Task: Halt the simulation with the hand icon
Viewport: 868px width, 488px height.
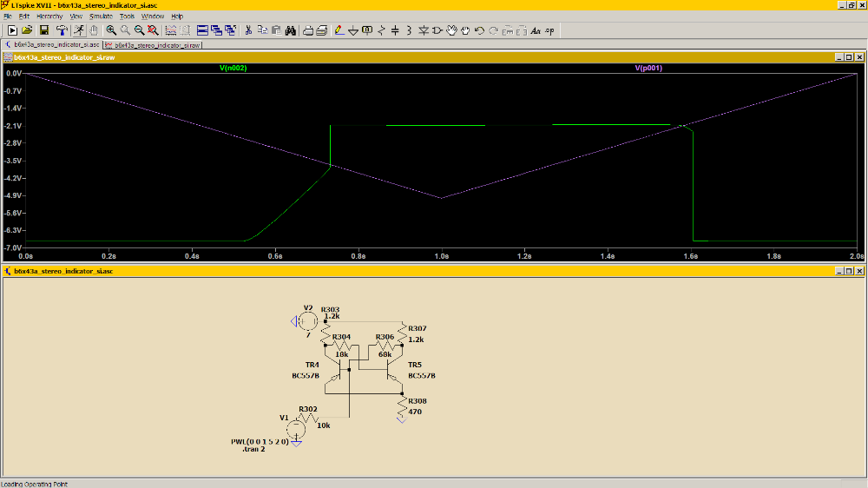Action: point(94,30)
